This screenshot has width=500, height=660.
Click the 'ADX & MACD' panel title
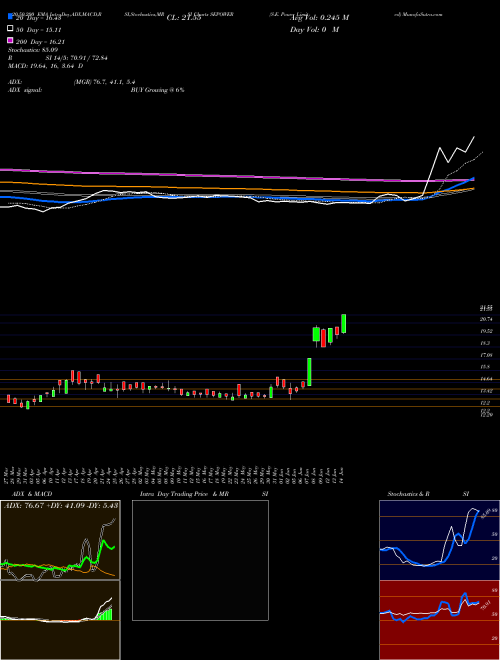click(32, 494)
